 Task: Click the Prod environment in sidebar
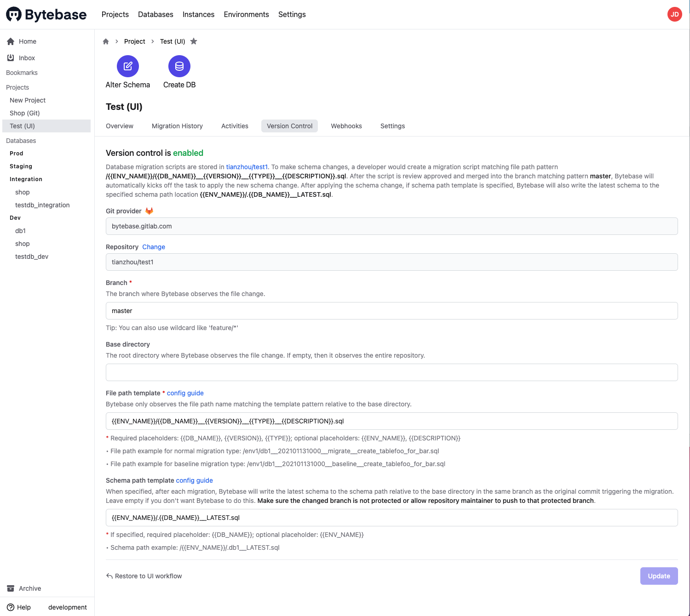coord(16,154)
